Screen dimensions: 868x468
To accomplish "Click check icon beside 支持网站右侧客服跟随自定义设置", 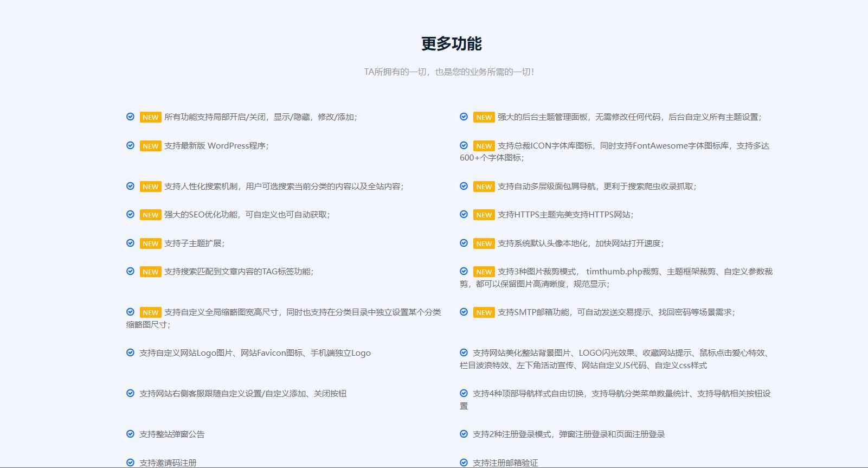I will pos(130,393).
